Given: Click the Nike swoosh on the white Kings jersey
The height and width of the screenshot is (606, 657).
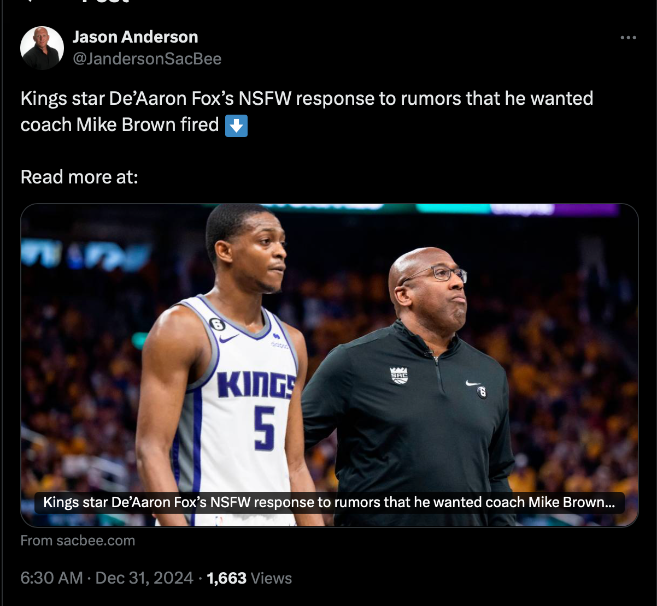Looking at the screenshot, I should pos(228,338).
